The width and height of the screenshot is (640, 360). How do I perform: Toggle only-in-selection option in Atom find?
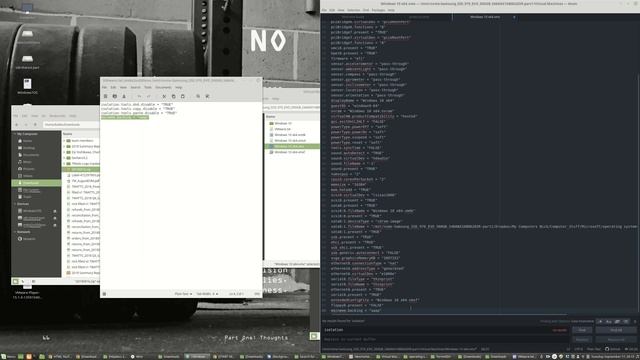[617, 321]
